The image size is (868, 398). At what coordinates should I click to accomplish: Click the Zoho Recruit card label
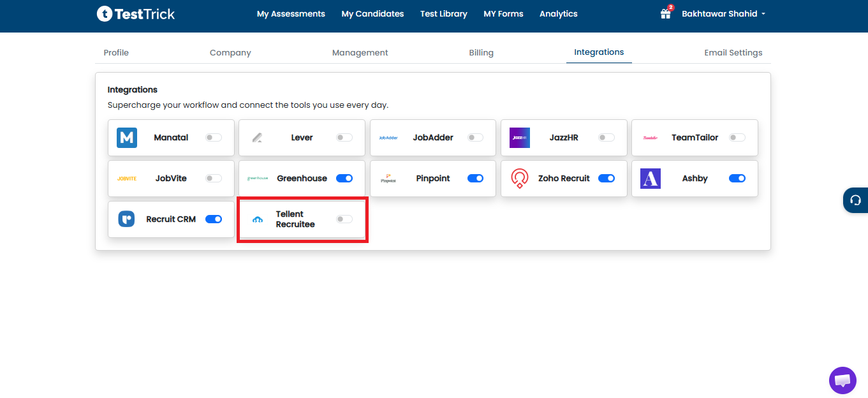(x=564, y=179)
